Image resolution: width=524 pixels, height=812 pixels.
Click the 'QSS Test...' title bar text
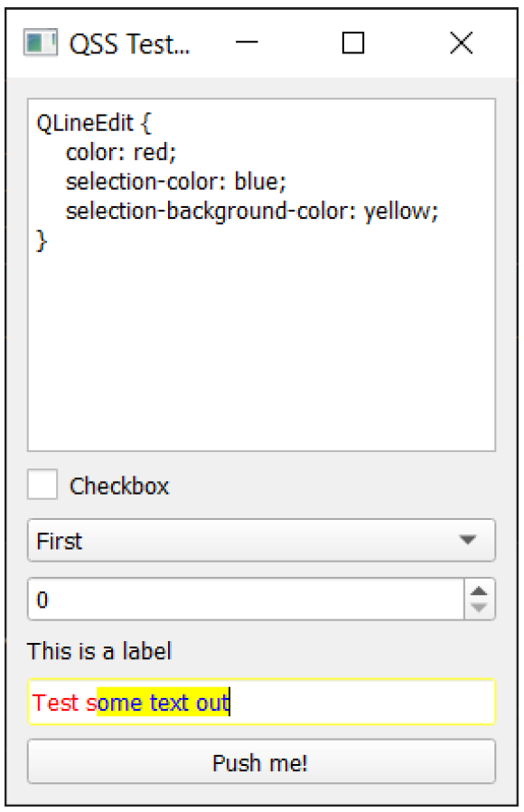(130, 43)
